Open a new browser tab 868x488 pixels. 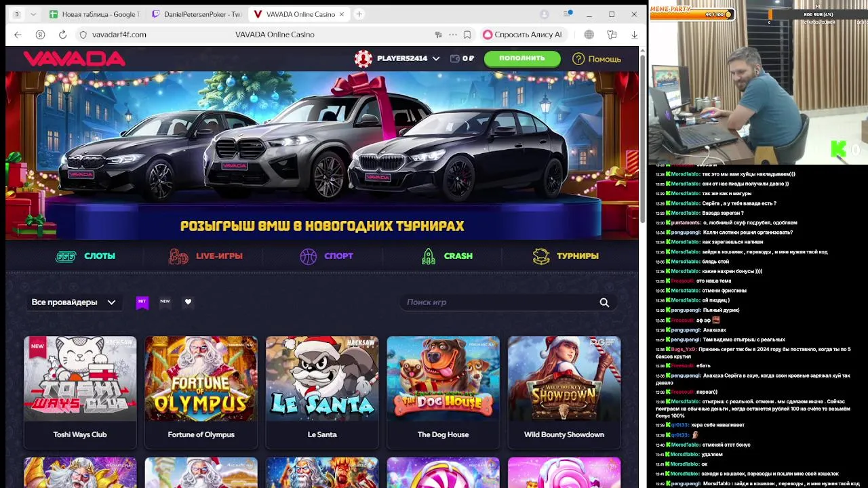point(359,14)
